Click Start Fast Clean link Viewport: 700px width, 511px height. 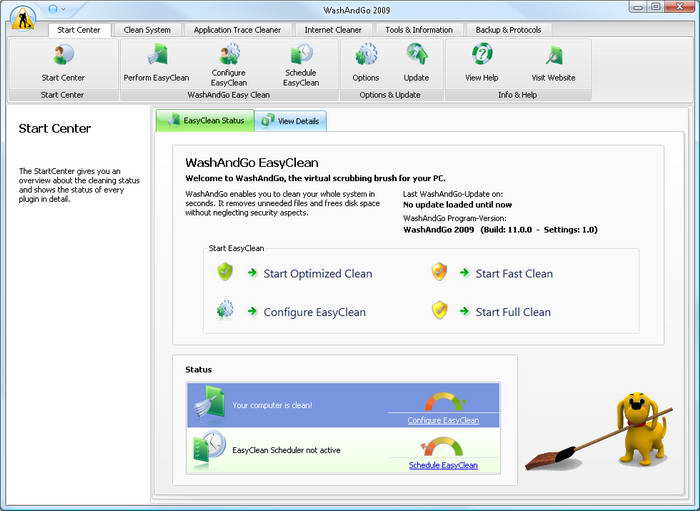click(514, 274)
